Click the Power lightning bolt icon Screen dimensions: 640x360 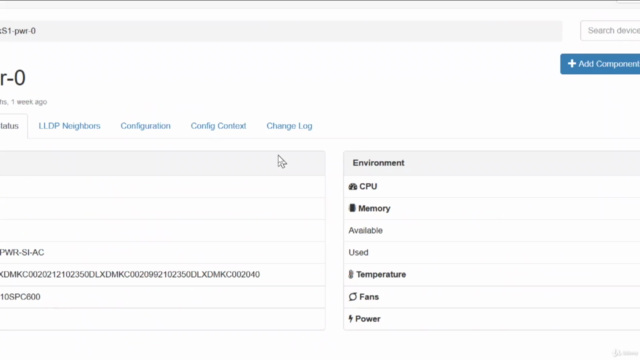(x=351, y=319)
